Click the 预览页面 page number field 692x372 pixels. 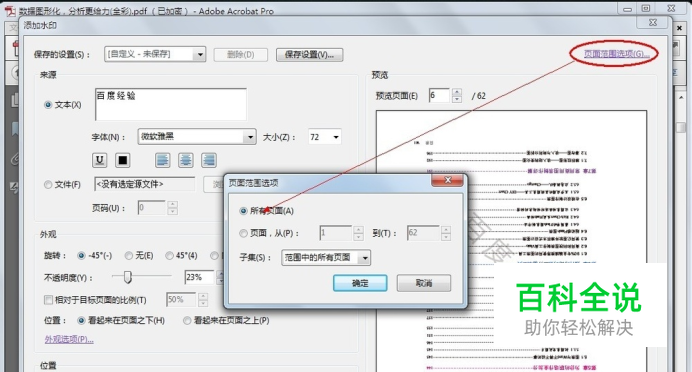click(x=440, y=95)
